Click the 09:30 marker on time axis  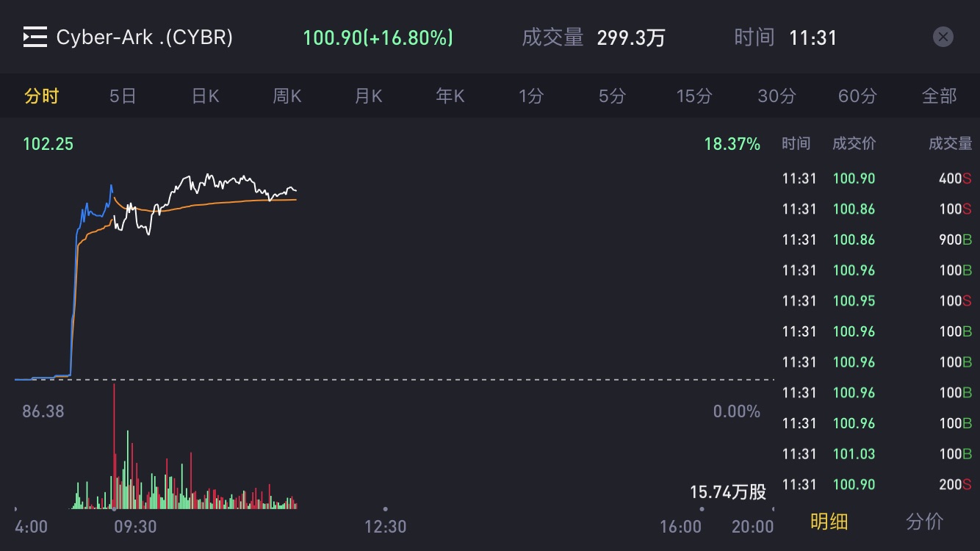tap(135, 526)
